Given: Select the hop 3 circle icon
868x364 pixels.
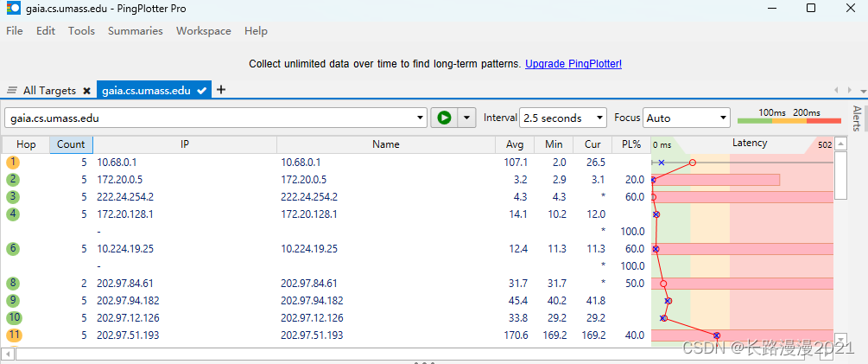Looking at the screenshot, I should tap(13, 196).
